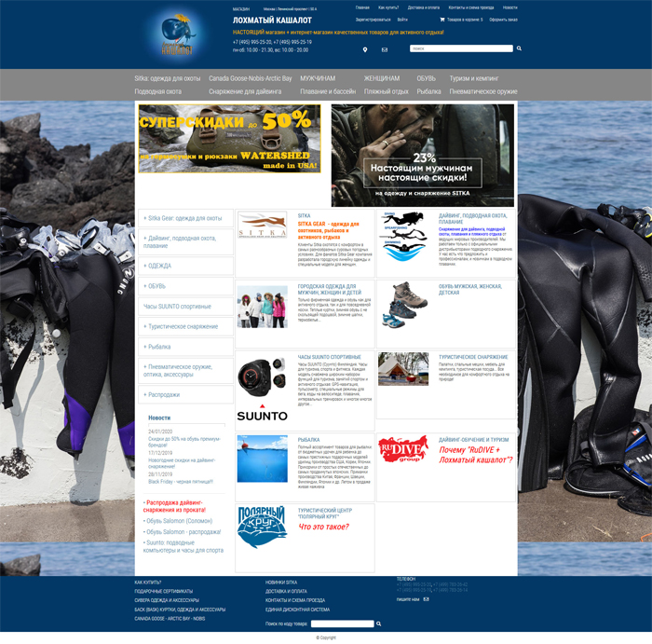Open ЕДИНАЯ ДИСКОНТНАЯ СИСТЕМА footer link
This screenshot has width=652, height=644.
pyautogui.click(x=297, y=610)
